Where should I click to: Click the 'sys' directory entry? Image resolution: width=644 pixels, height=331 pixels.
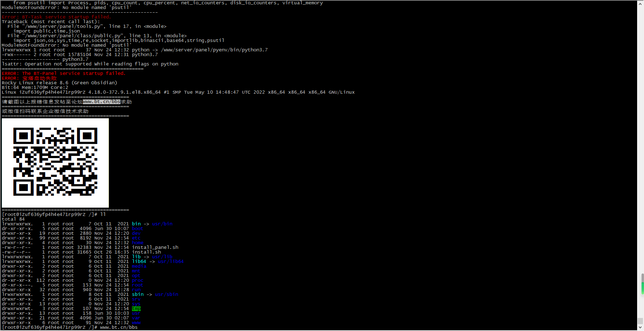pos(136,304)
